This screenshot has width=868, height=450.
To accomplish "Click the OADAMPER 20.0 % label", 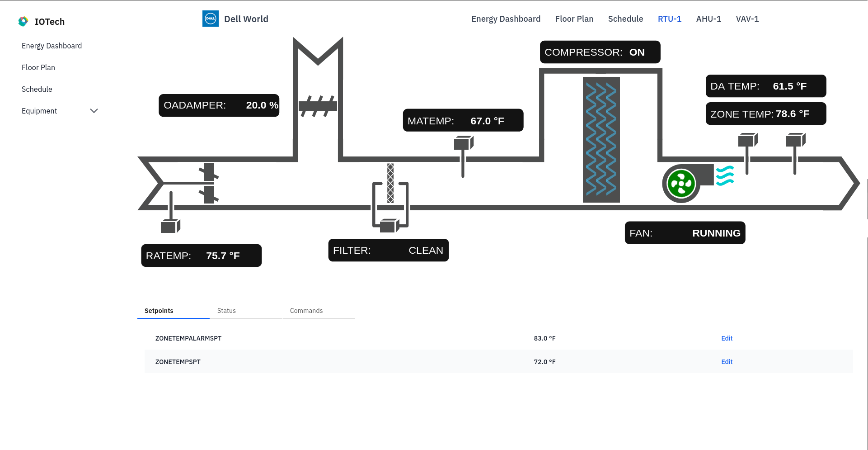I will pos(219,105).
